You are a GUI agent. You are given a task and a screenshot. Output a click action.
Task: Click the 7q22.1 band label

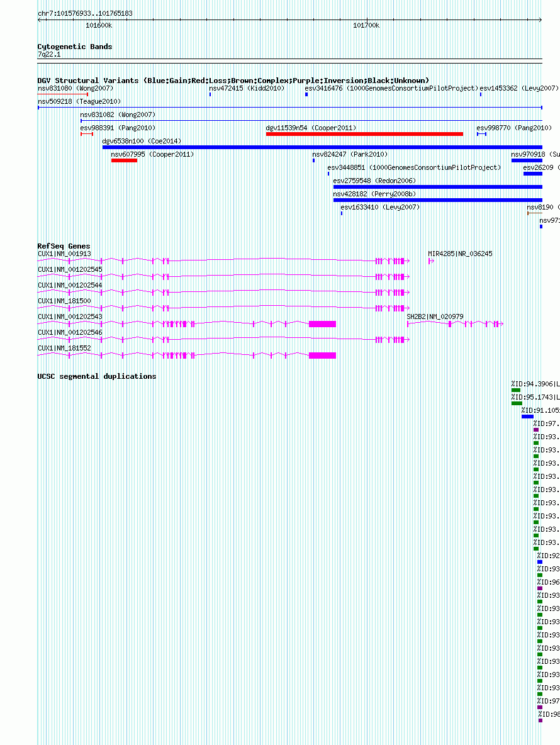(x=50, y=54)
